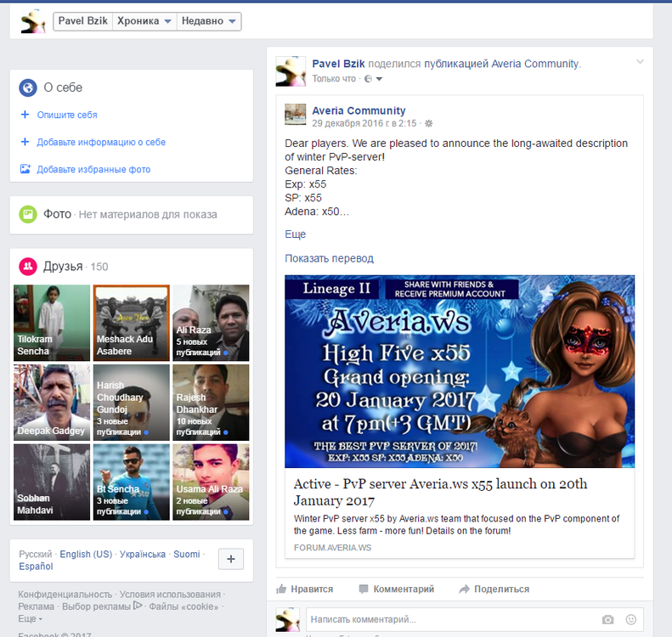The height and width of the screenshot is (637, 672).
Task: Click the camera icon in comment box
Action: [x=607, y=620]
